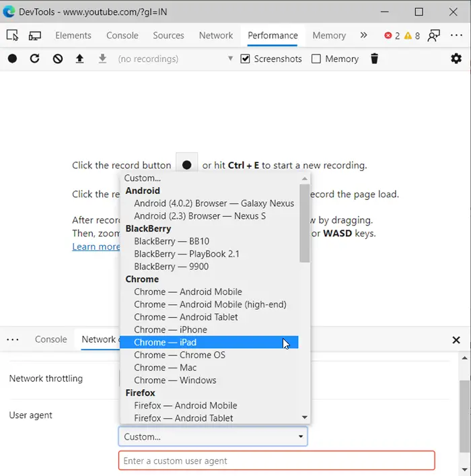Start recording with the top toolbar record button
The height and width of the screenshot is (476, 471).
point(12,59)
